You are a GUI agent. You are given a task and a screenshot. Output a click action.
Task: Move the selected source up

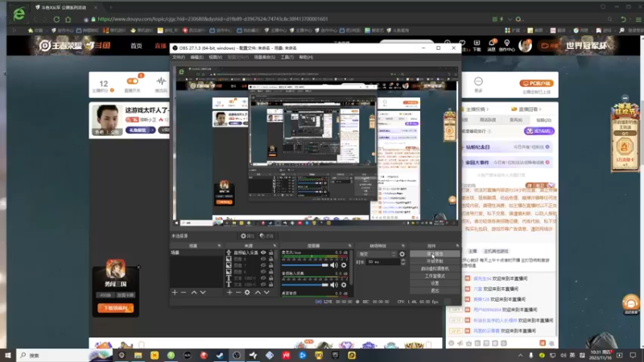pos(258,292)
